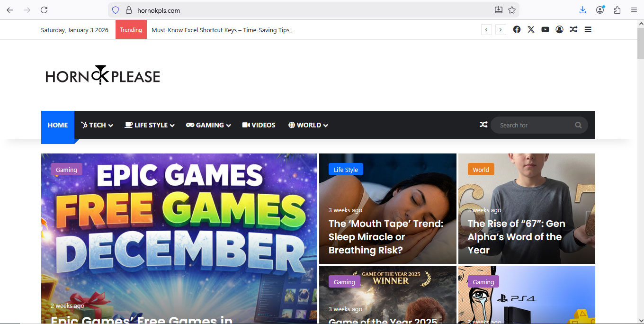The height and width of the screenshot is (324, 644).
Task: Open the browser extensions puzzle icon
Action: point(617,10)
